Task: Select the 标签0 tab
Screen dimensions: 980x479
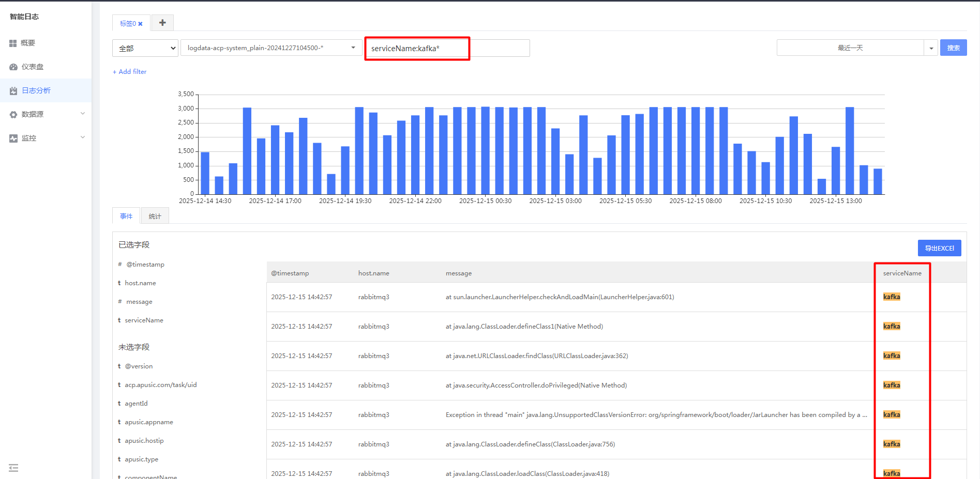Action: (128, 23)
